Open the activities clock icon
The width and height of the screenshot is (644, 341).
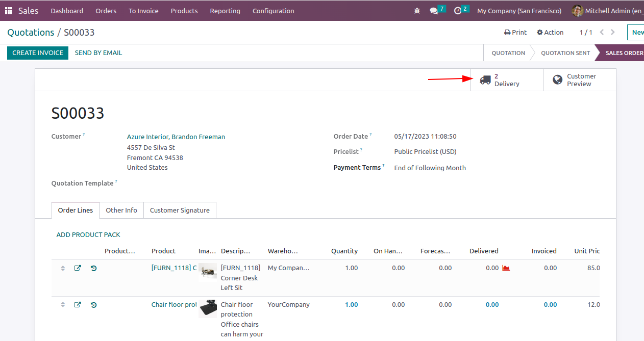point(458,11)
